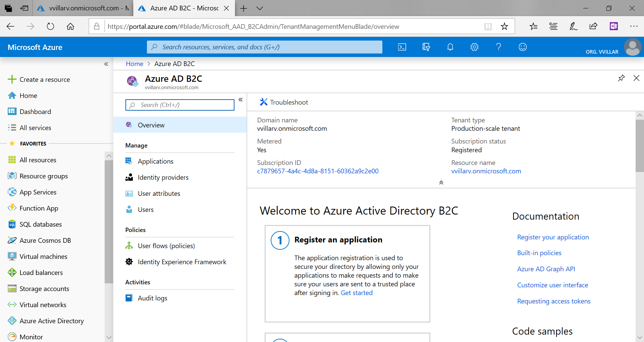Click the Get started link
The height and width of the screenshot is (342, 644).
click(x=357, y=293)
